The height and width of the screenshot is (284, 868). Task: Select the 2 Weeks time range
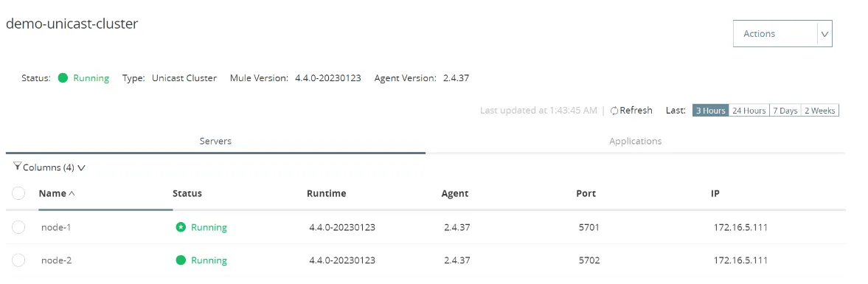[820, 111]
